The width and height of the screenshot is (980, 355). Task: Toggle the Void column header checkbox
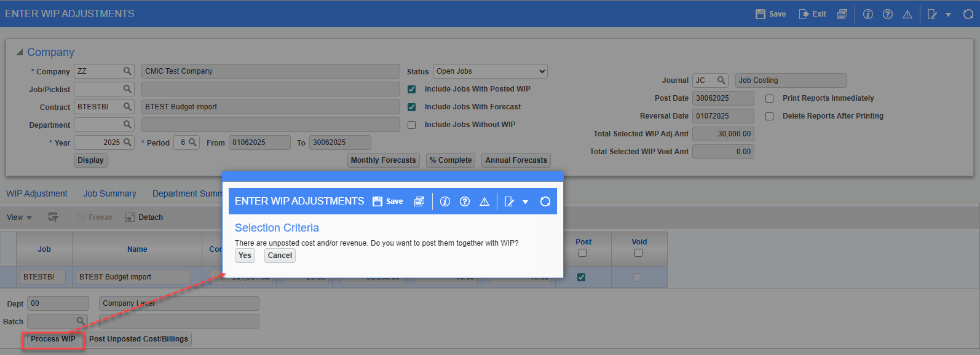pyautogui.click(x=639, y=253)
